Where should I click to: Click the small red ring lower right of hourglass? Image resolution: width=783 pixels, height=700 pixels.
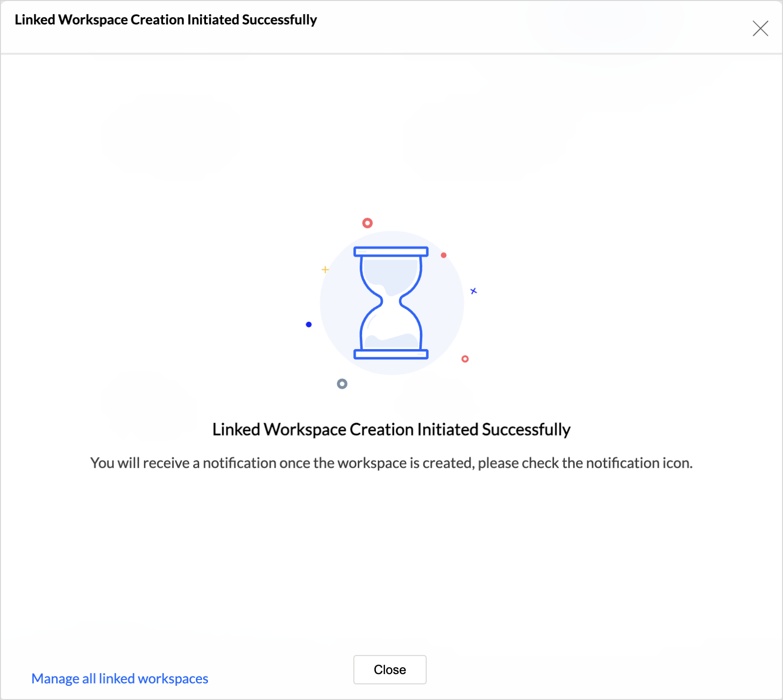coord(465,359)
